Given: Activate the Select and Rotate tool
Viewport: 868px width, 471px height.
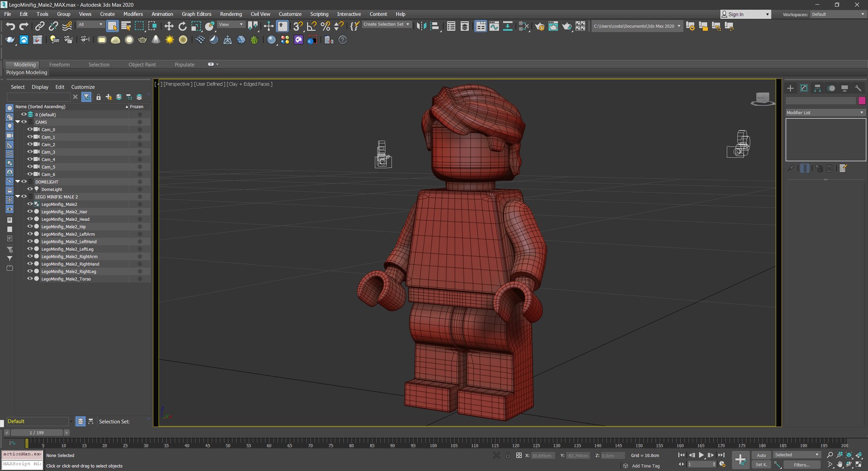Looking at the screenshot, I should [x=182, y=26].
